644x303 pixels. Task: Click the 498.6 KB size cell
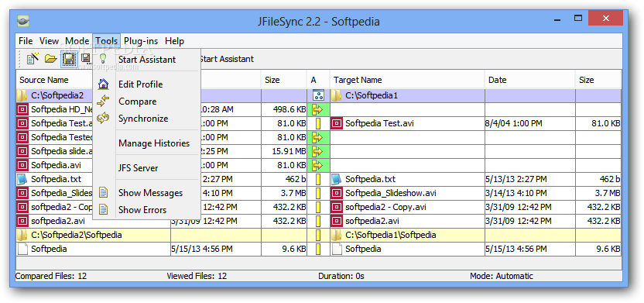pyautogui.click(x=284, y=110)
